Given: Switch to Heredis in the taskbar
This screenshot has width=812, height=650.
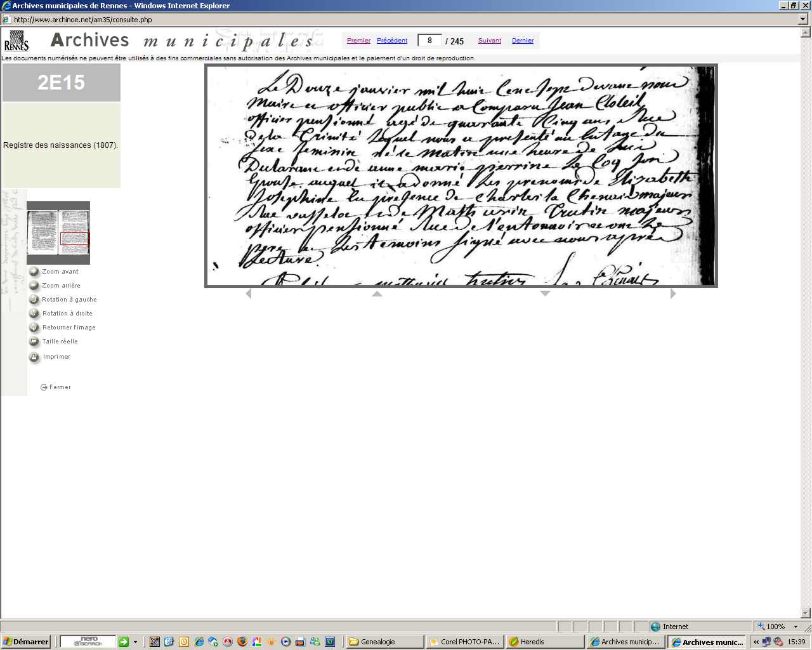Looking at the screenshot, I should point(546,642).
